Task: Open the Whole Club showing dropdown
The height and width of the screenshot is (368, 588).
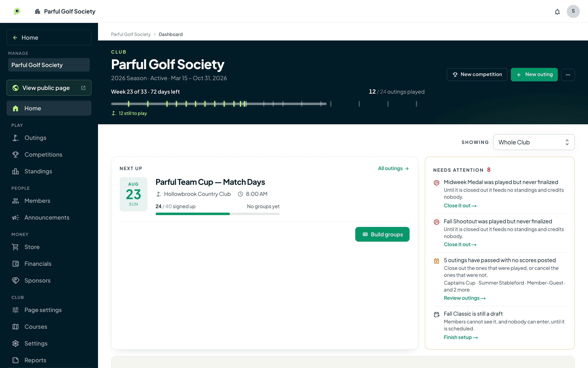Action: [x=534, y=142]
